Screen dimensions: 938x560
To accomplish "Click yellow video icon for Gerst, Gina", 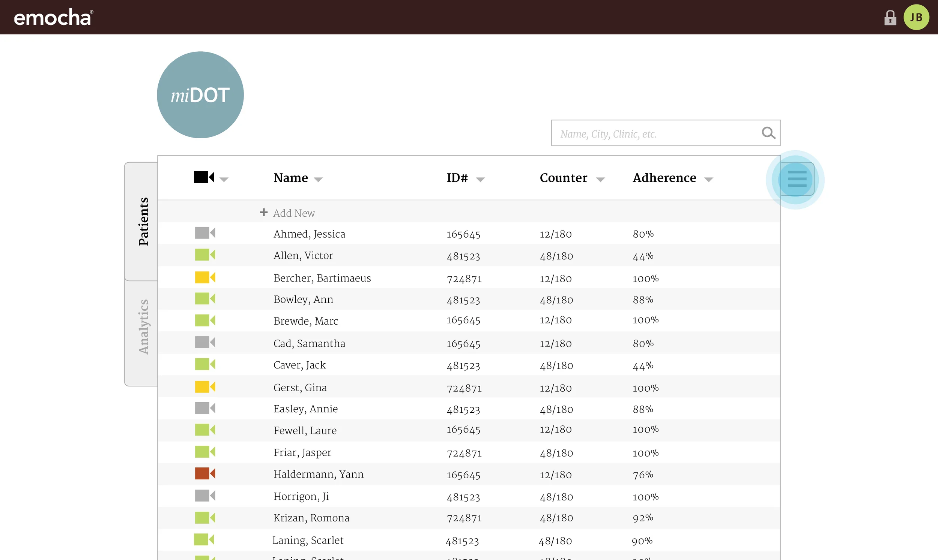I will click(x=204, y=387).
